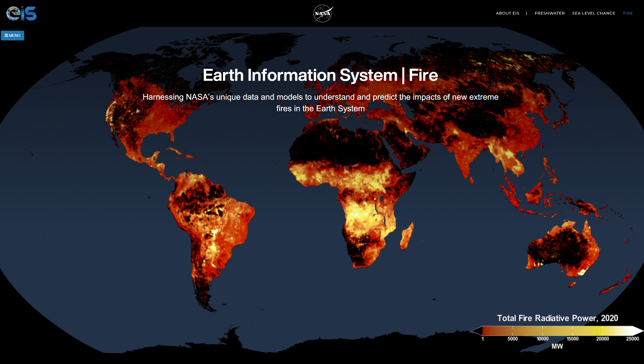Click the 25000 value on the legend

pyautogui.click(x=632, y=339)
